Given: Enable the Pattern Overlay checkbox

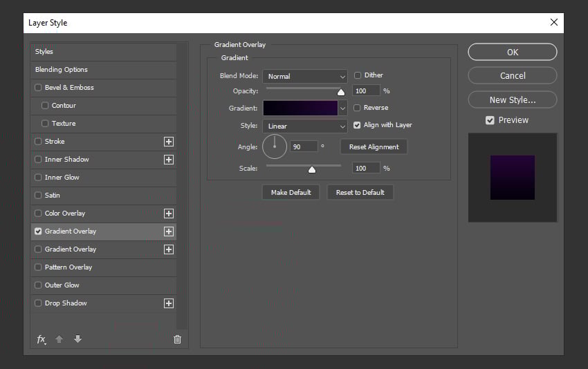Looking at the screenshot, I should pyautogui.click(x=38, y=267).
